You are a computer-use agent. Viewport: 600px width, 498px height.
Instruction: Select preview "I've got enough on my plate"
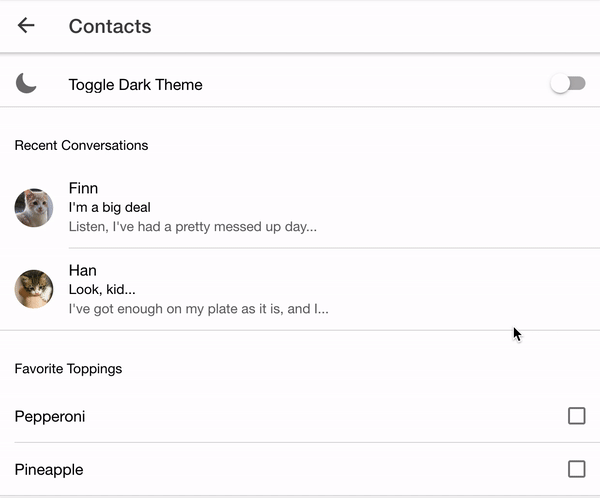coord(199,309)
